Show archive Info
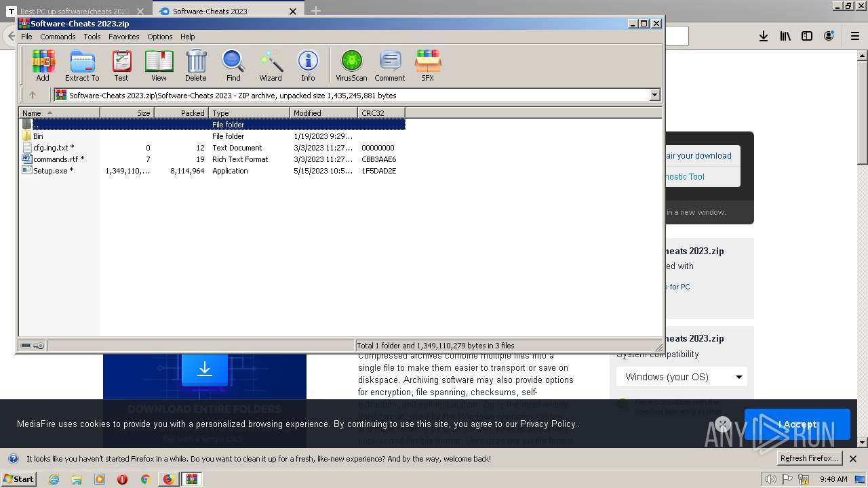Viewport: 868px width, 488px height. [308, 66]
